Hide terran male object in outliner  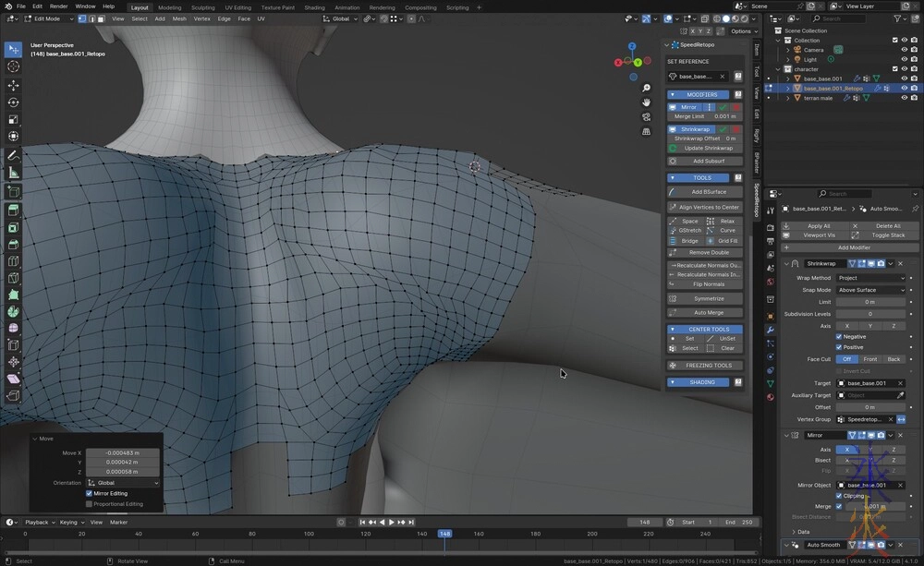coord(905,98)
